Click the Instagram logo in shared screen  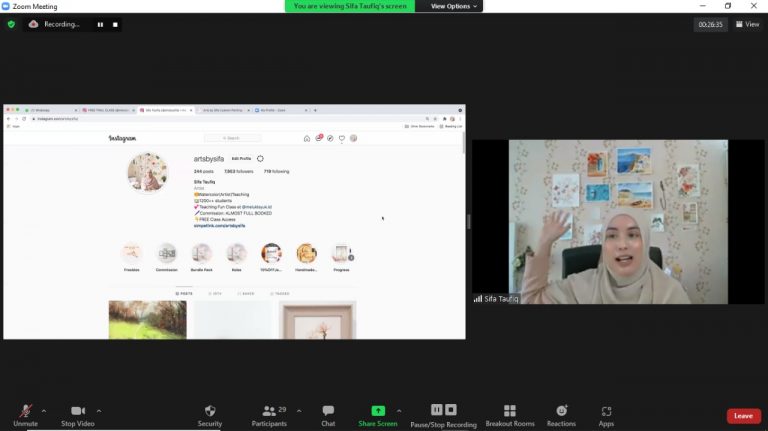122,139
